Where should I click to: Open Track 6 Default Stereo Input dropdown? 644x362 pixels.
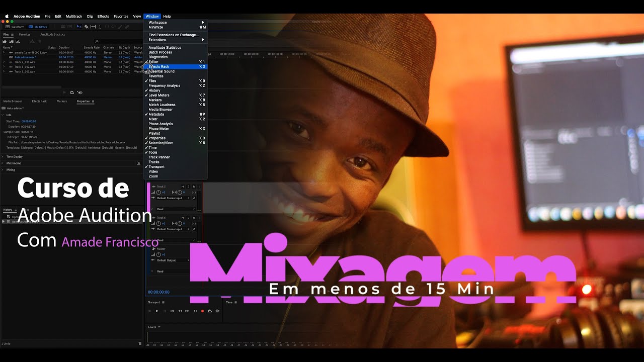(173, 229)
